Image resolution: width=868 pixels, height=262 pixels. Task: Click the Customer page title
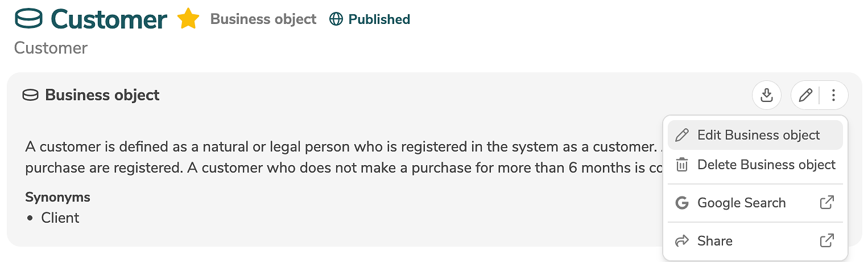click(109, 19)
